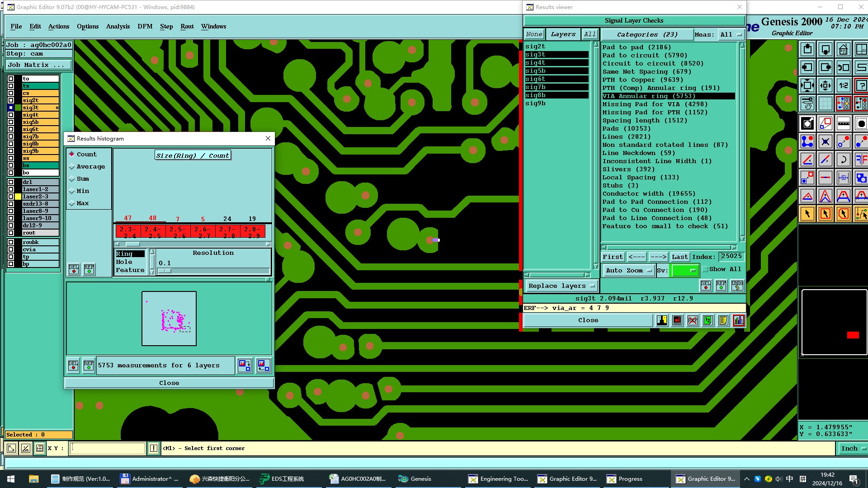Click the Job Matrix button
This screenshot has width=868, height=488.
coord(38,65)
